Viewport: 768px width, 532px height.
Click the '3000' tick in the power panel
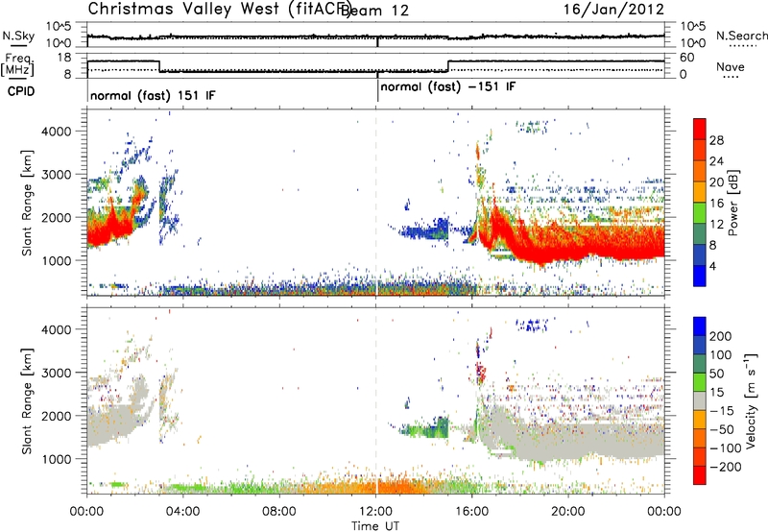point(57,175)
